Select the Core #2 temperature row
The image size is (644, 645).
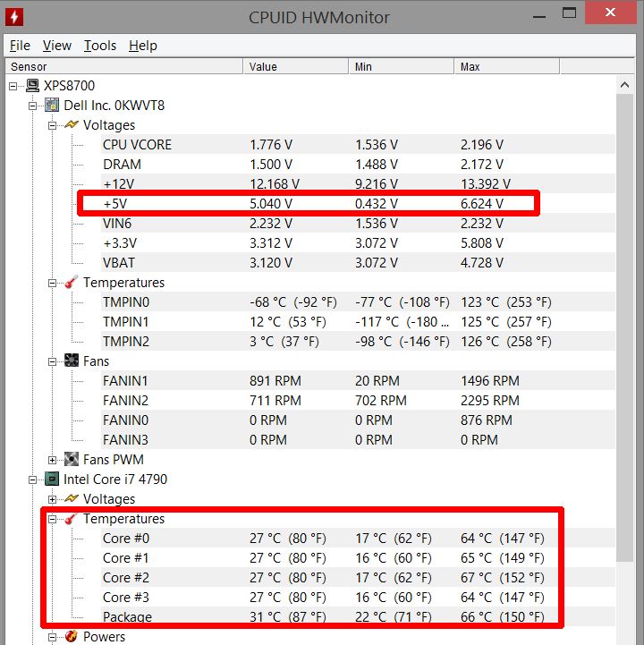click(358, 578)
